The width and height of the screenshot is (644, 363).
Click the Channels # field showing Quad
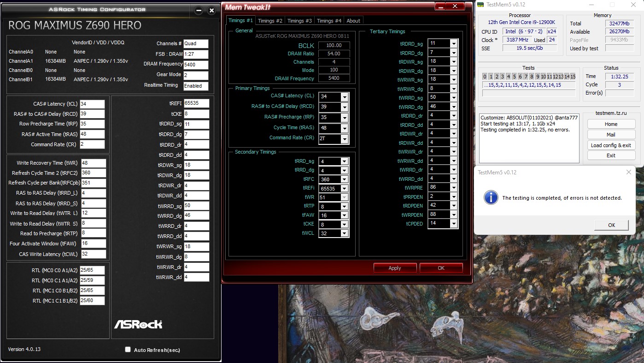tap(196, 44)
